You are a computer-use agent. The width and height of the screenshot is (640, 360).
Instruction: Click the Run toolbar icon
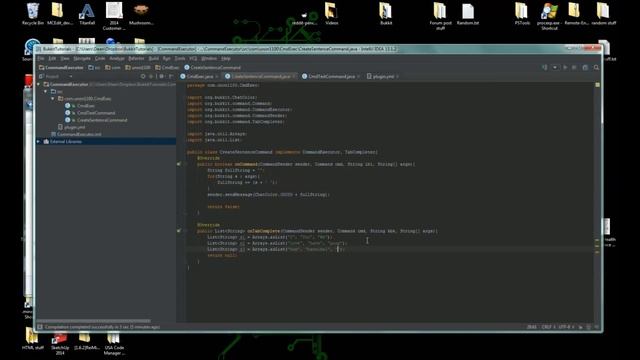[565, 67]
